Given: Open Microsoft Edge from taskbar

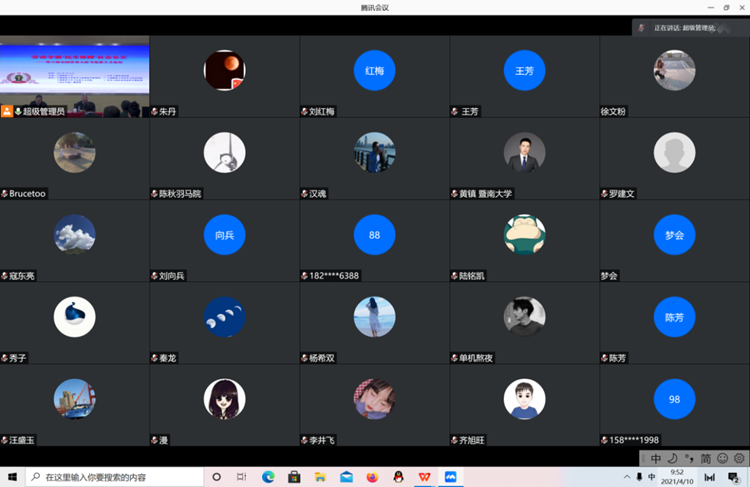Looking at the screenshot, I should pos(268,477).
